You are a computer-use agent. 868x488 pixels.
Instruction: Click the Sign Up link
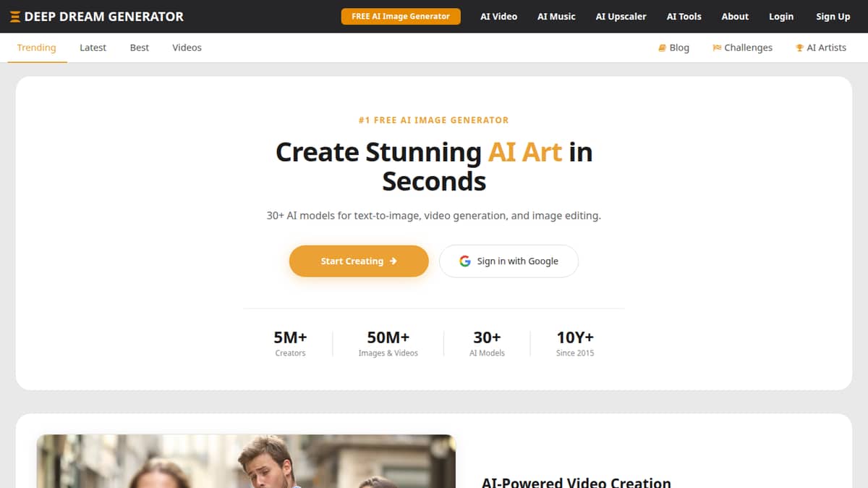[x=833, y=16]
